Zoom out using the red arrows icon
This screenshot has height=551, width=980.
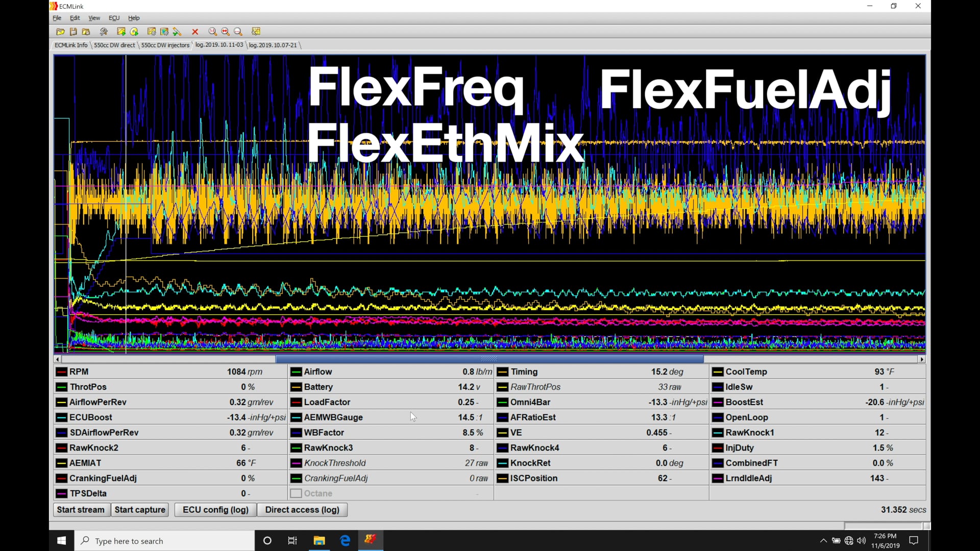[226, 31]
